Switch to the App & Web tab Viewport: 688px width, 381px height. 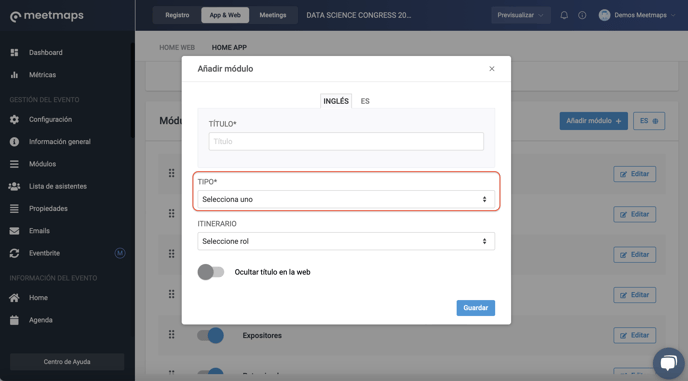(225, 15)
